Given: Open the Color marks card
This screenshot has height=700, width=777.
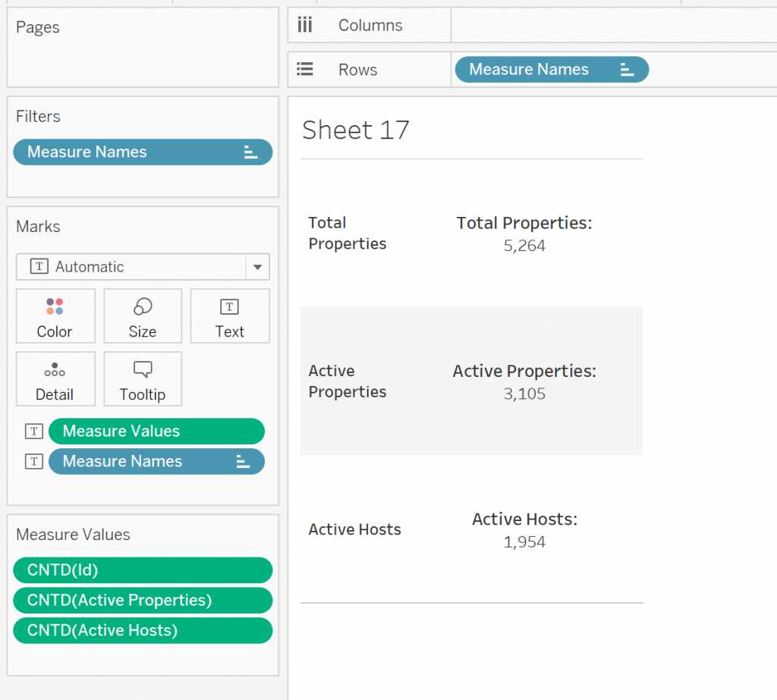Looking at the screenshot, I should (x=55, y=316).
